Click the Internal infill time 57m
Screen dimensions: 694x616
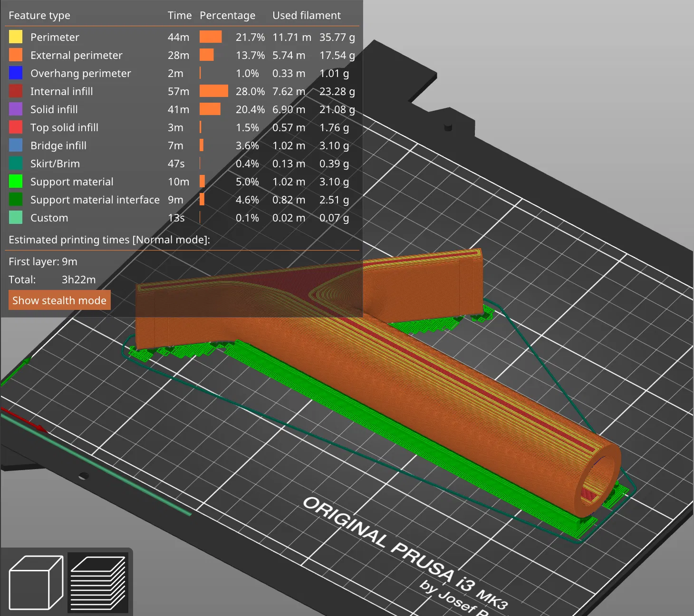pyautogui.click(x=179, y=91)
